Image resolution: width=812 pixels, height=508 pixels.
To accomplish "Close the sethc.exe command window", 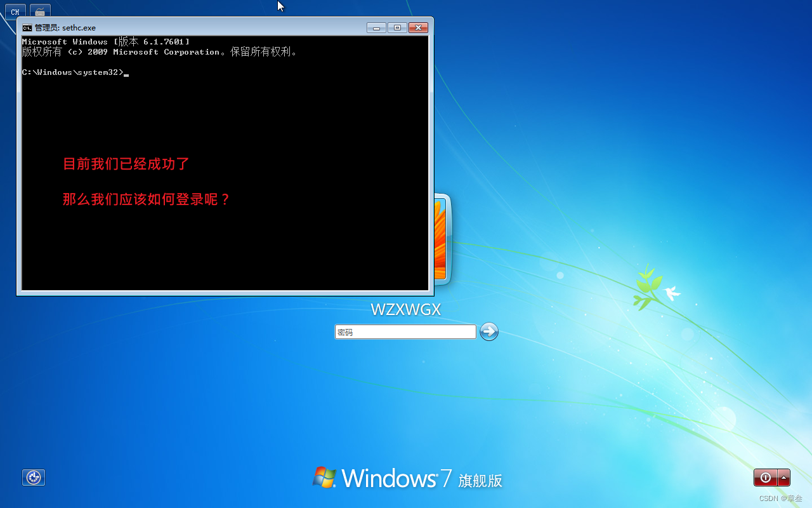I will coord(418,28).
